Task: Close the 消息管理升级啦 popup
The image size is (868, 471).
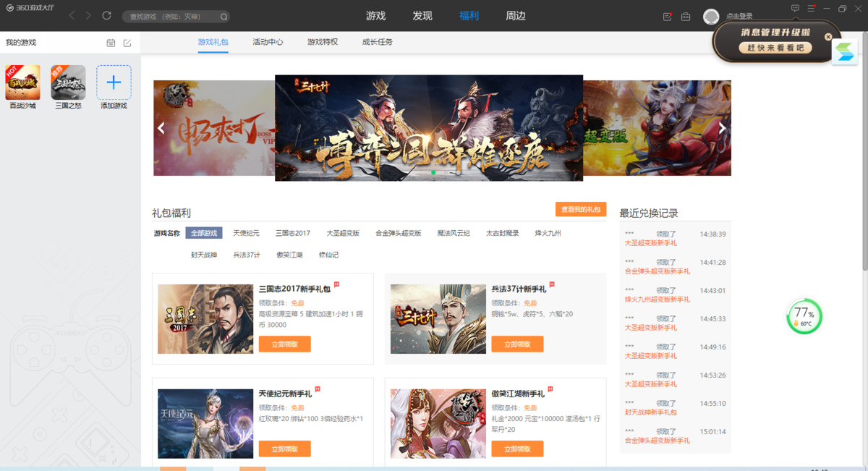Action: [828, 37]
